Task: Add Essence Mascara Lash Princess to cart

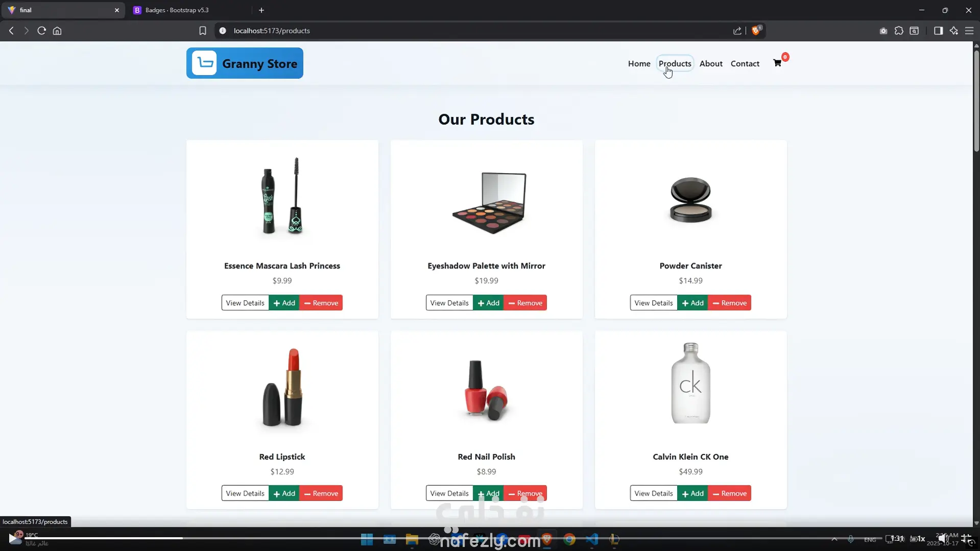Action: (x=284, y=303)
